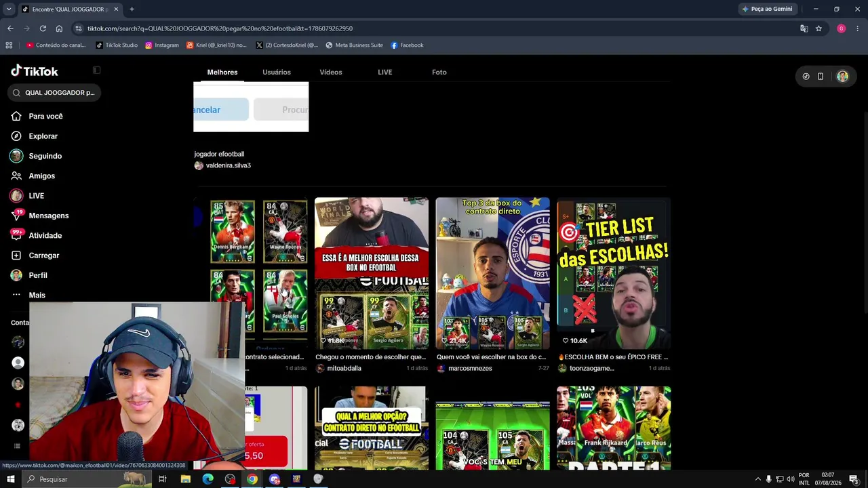Open the mitoabdalla username link
Viewport: 868px width, 488px height.
344,369
